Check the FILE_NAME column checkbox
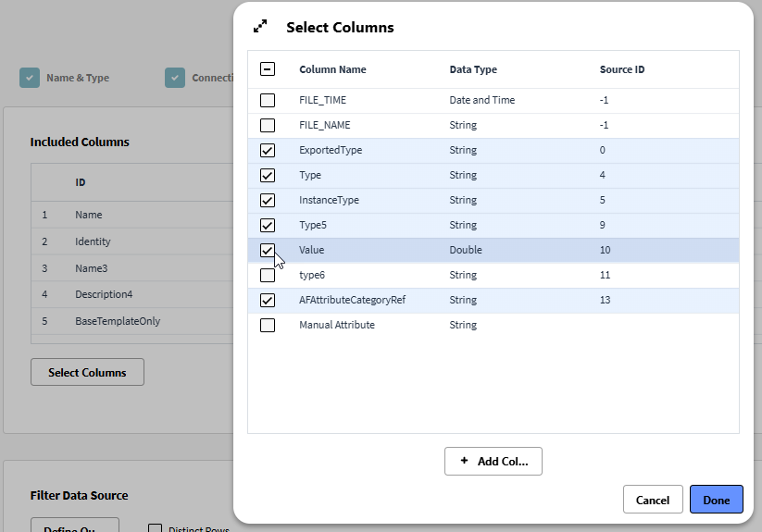The height and width of the screenshot is (532, 762). 268,125
